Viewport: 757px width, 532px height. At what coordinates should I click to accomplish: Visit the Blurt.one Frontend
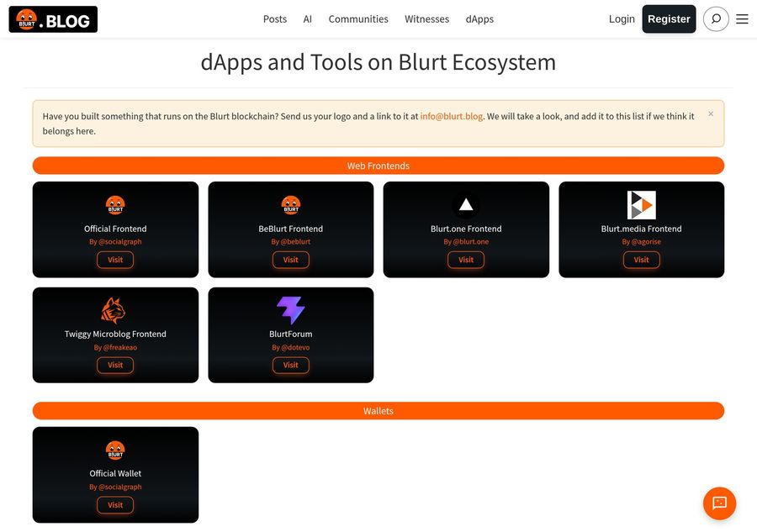tap(466, 260)
